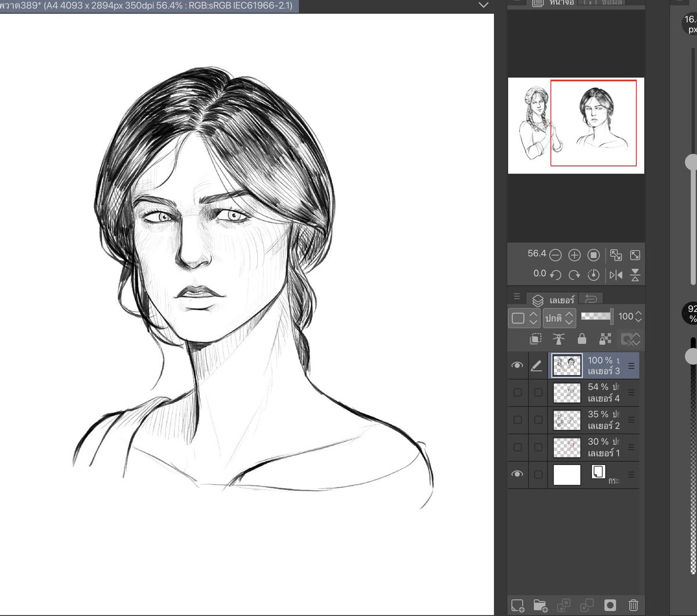Flip the canvas horizontally
The image size is (697, 616).
tap(616, 275)
